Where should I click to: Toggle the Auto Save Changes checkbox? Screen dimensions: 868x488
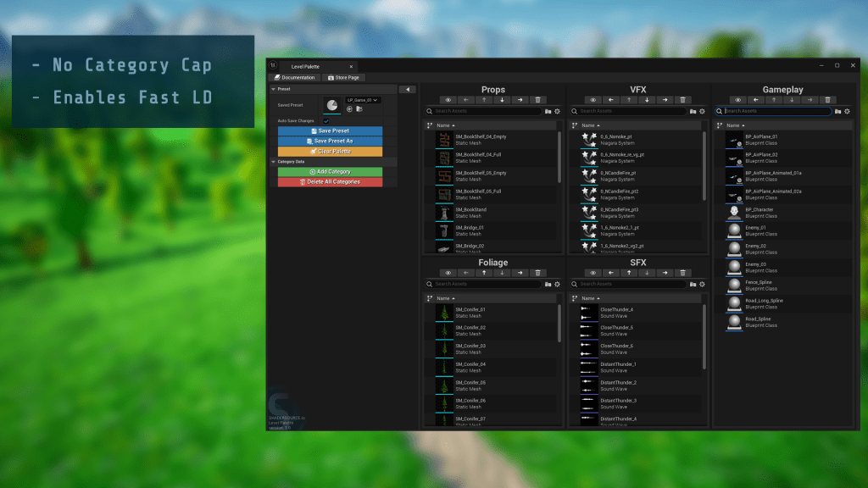coord(325,121)
